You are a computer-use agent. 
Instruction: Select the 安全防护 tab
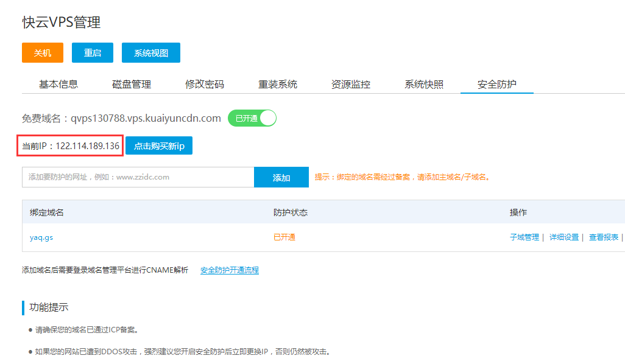tap(497, 85)
